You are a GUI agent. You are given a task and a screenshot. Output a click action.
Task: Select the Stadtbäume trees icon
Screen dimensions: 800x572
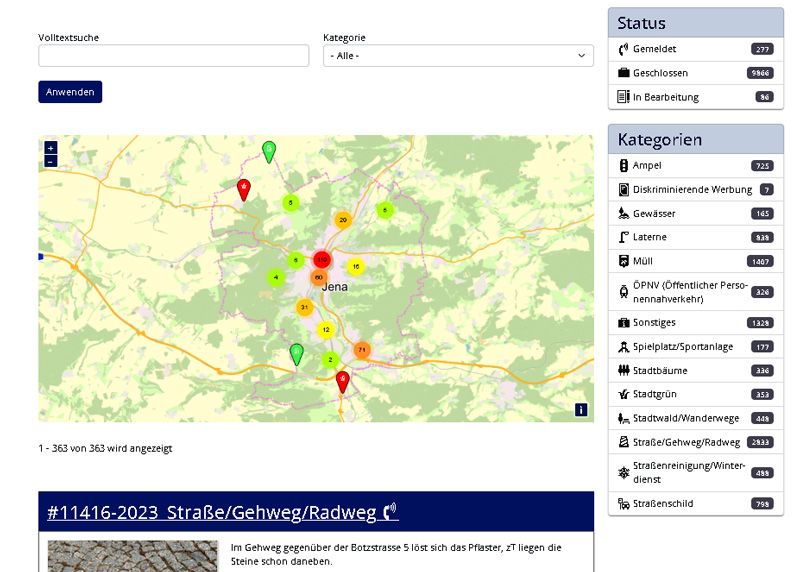coord(623,370)
